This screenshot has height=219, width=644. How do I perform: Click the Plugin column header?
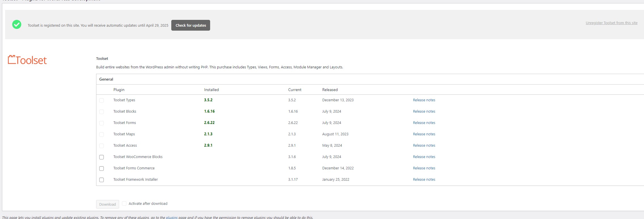(119, 90)
